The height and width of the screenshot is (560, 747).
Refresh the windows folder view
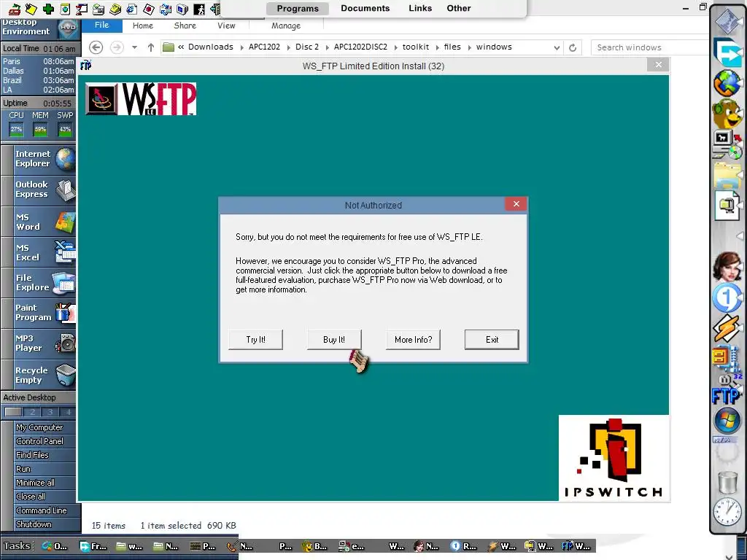(573, 47)
